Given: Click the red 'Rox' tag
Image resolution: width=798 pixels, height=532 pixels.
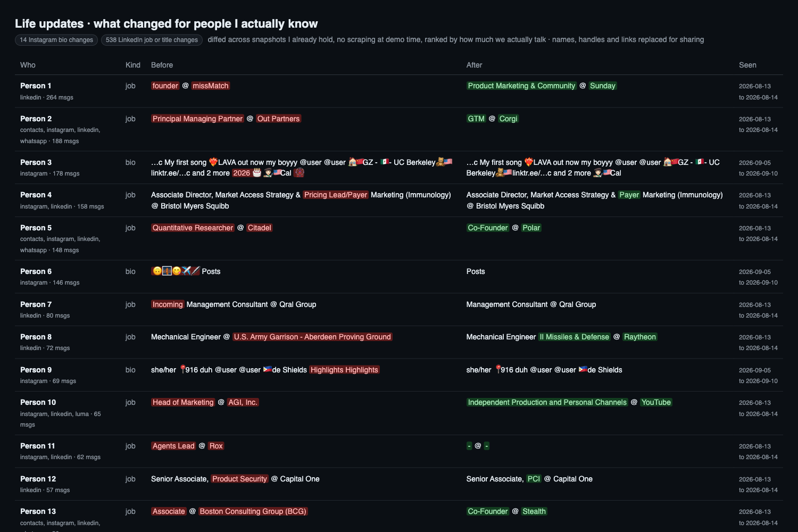Looking at the screenshot, I should coord(216,446).
